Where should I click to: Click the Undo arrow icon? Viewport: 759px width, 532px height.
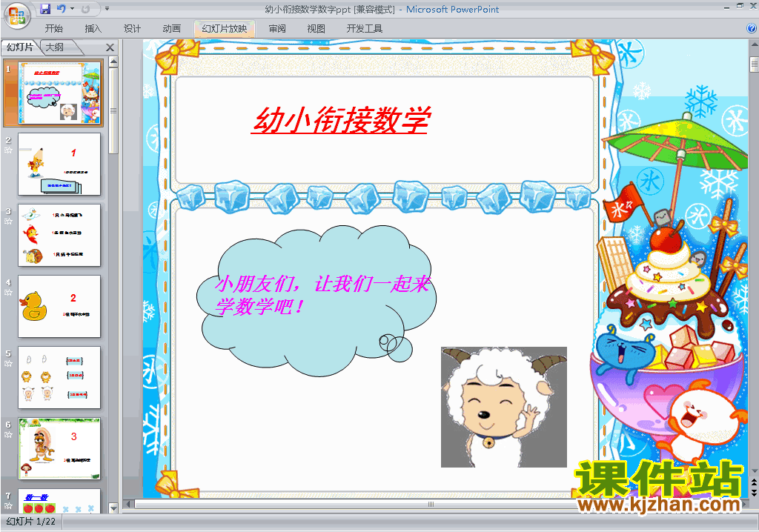tap(61, 9)
